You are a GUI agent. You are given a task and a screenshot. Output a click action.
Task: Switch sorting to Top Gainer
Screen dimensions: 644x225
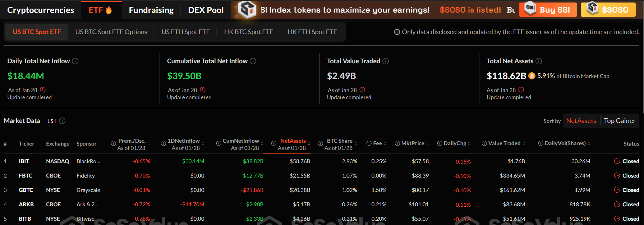click(x=620, y=121)
